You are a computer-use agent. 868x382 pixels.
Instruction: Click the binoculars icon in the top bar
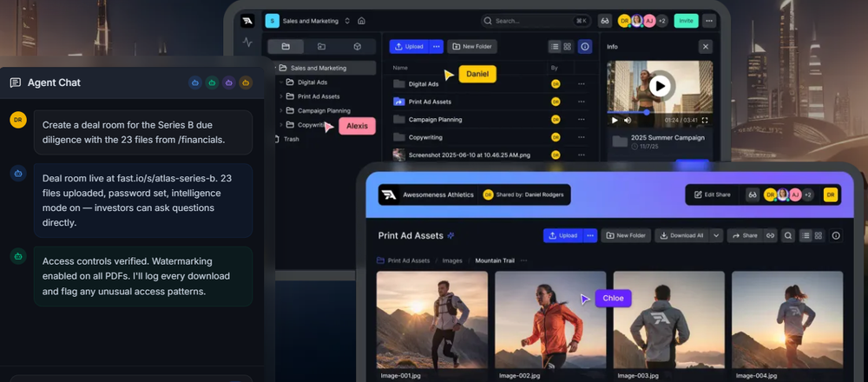605,21
